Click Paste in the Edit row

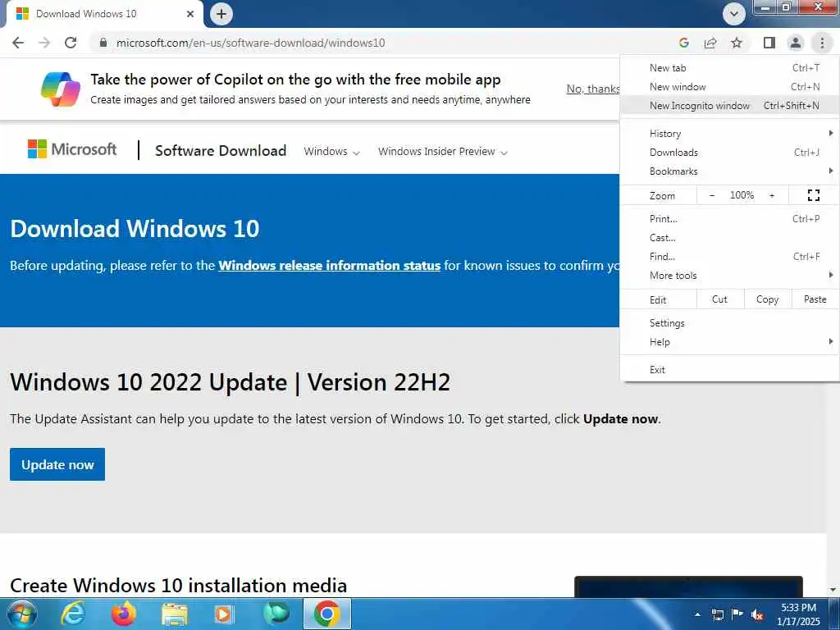(815, 299)
